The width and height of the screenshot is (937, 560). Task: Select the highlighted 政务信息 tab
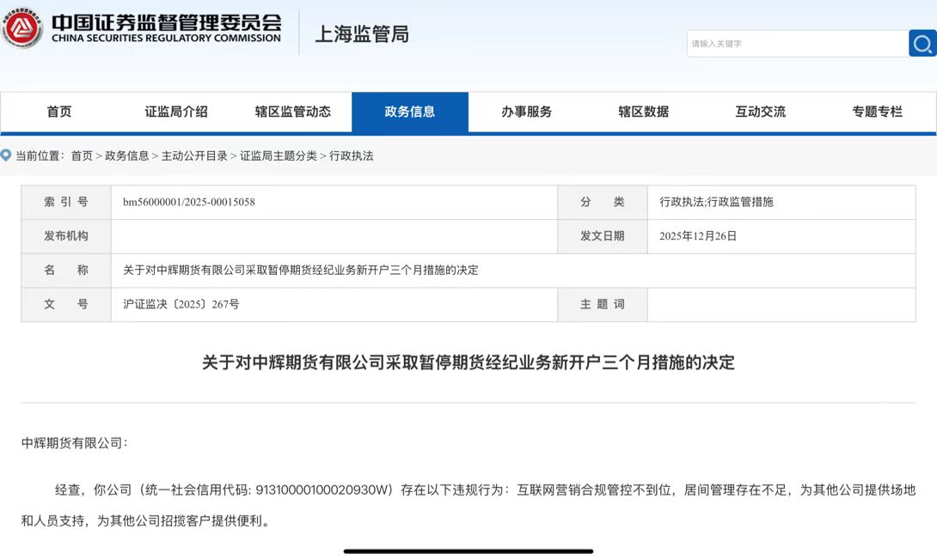pyautogui.click(x=410, y=112)
